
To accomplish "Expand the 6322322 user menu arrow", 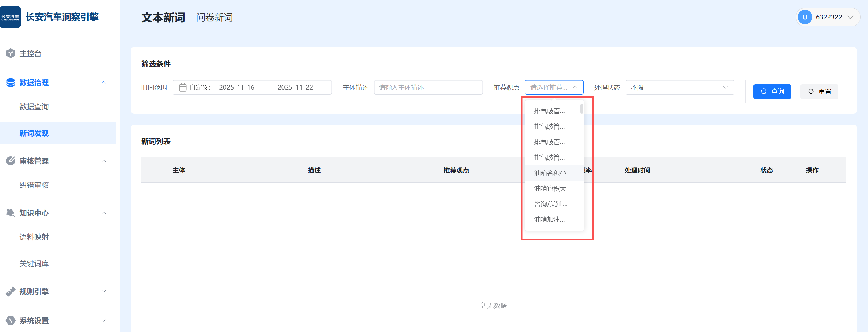I will [850, 17].
